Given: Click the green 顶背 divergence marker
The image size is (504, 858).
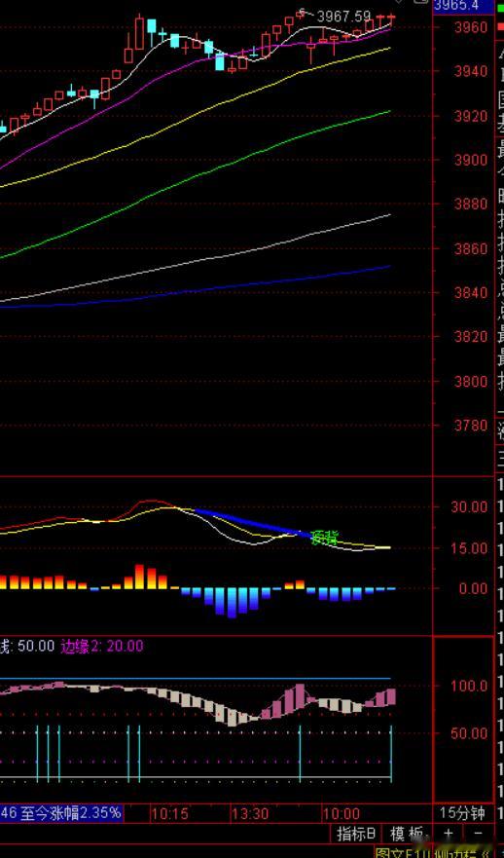Looking at the screenshot, I should 324,538.
